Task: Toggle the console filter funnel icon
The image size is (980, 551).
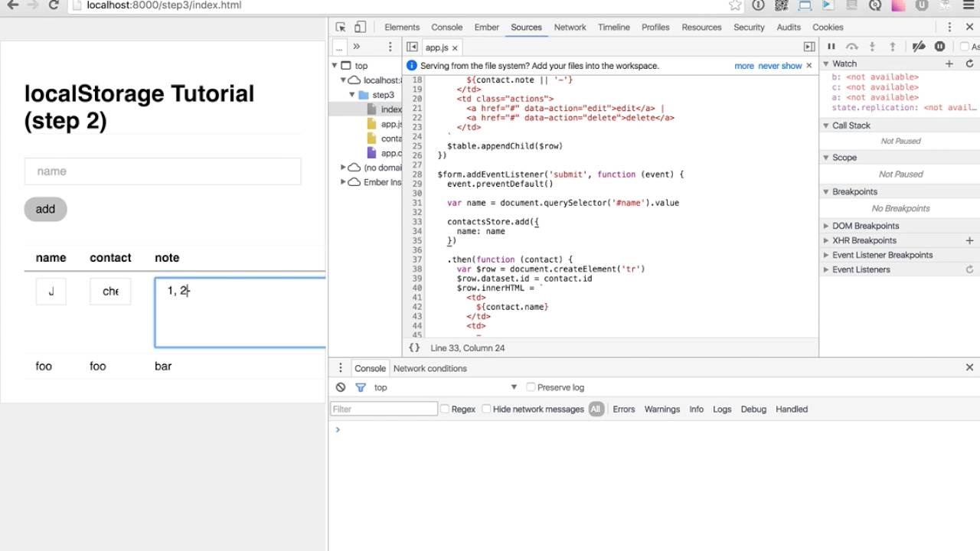Action: [361, 387]
